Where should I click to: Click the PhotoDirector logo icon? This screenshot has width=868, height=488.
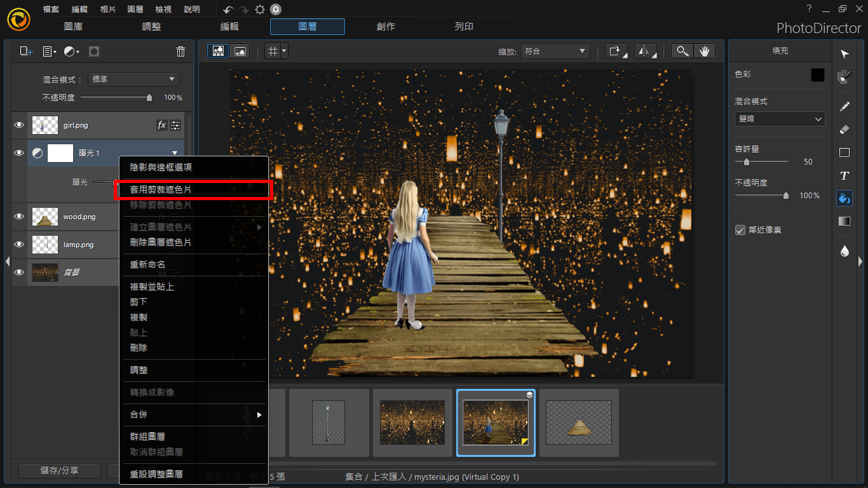[x=18, y=18]
